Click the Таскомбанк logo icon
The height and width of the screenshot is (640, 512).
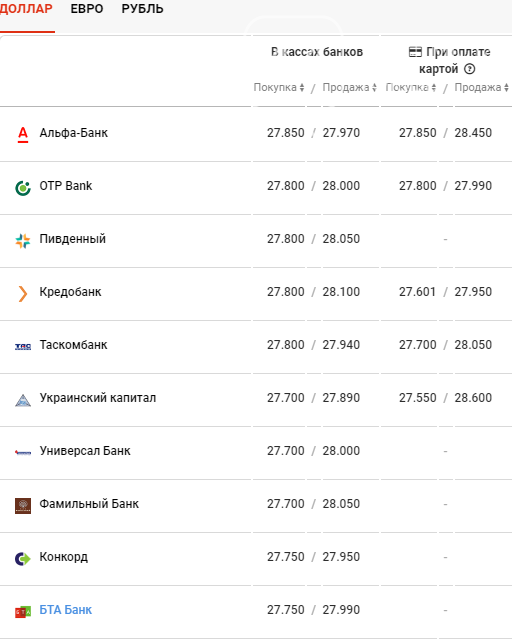[x=23, y=347]
